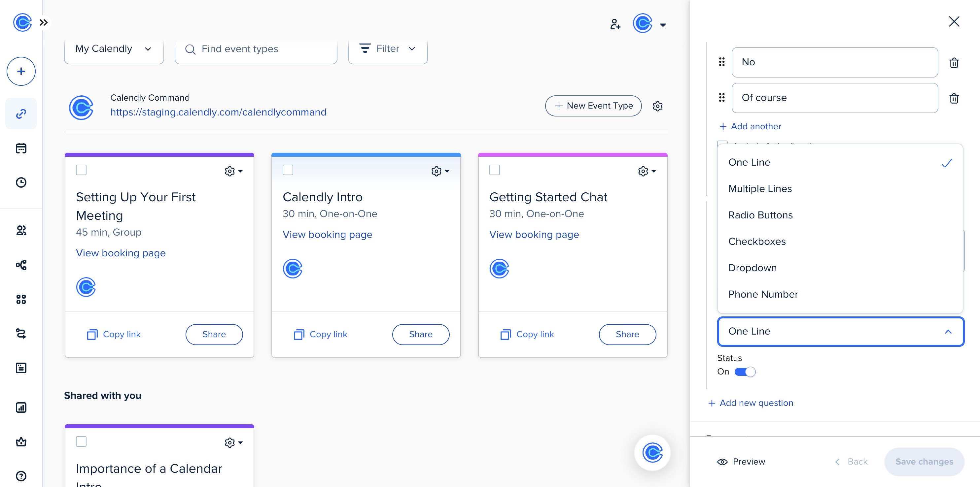Click the 'Of course' answer text field

(x=835, y=98)
